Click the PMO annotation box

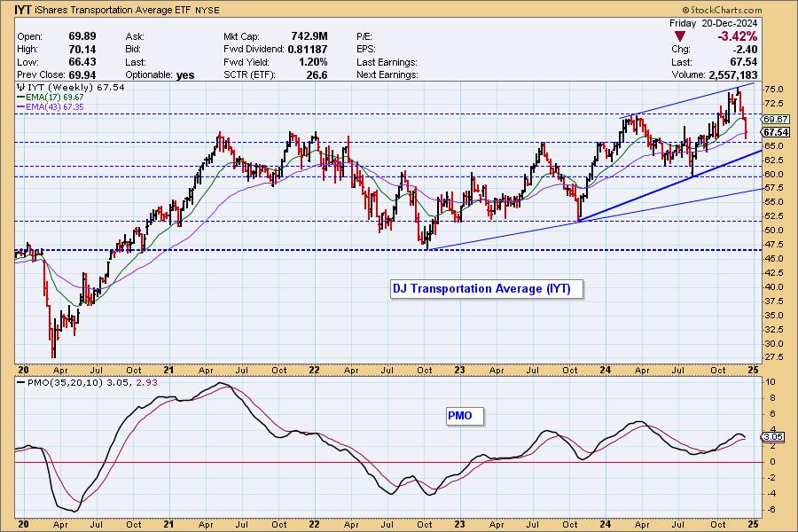click(x=464, y=416)
